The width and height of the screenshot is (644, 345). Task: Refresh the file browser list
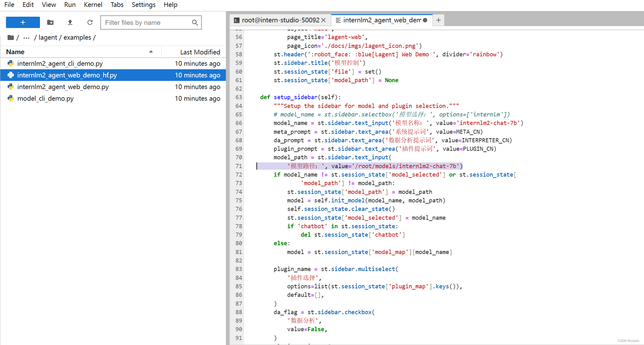pyautogui.click(x=90, y=22)
